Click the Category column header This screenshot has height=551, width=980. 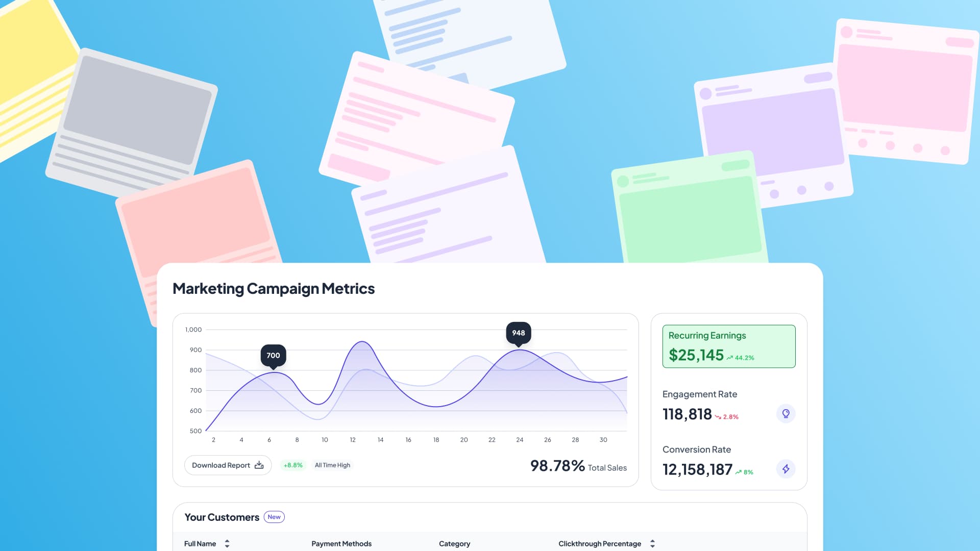[454, 543]
